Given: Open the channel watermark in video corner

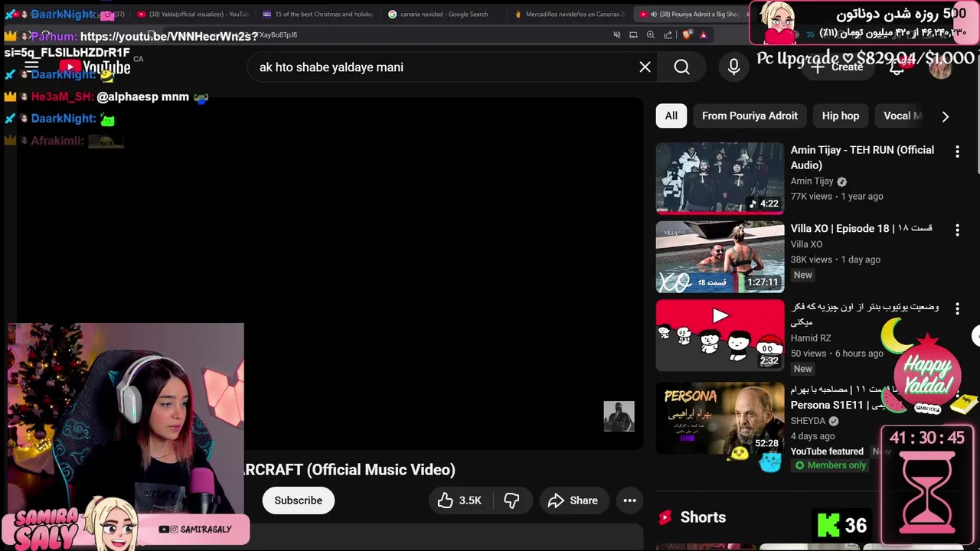Looking at the screenshot, I should tap(619, 416).
